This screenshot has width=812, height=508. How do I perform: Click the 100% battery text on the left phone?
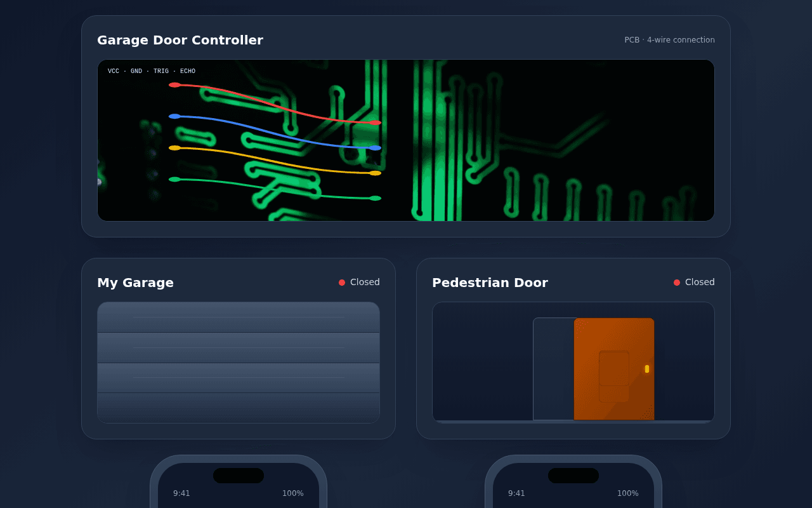[293, 493]
